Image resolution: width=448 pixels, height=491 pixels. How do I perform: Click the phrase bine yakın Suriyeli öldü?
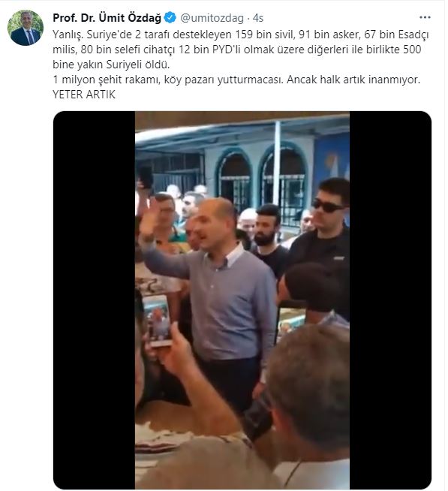pyautogui.click(x=111, y=65)
